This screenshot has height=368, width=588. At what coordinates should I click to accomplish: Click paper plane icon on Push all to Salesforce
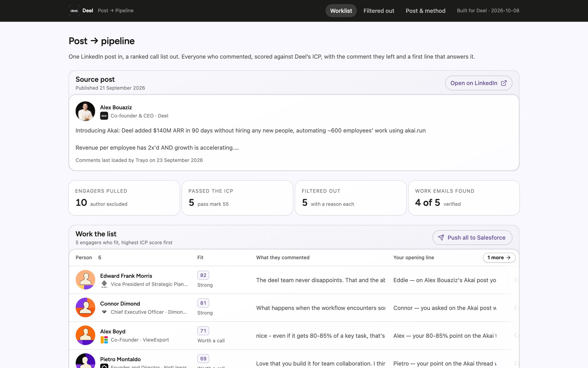(441, 238)
